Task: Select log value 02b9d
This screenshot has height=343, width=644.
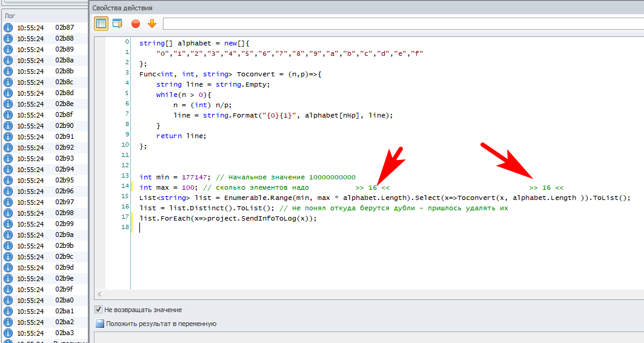Action: (x=64, y=267)
